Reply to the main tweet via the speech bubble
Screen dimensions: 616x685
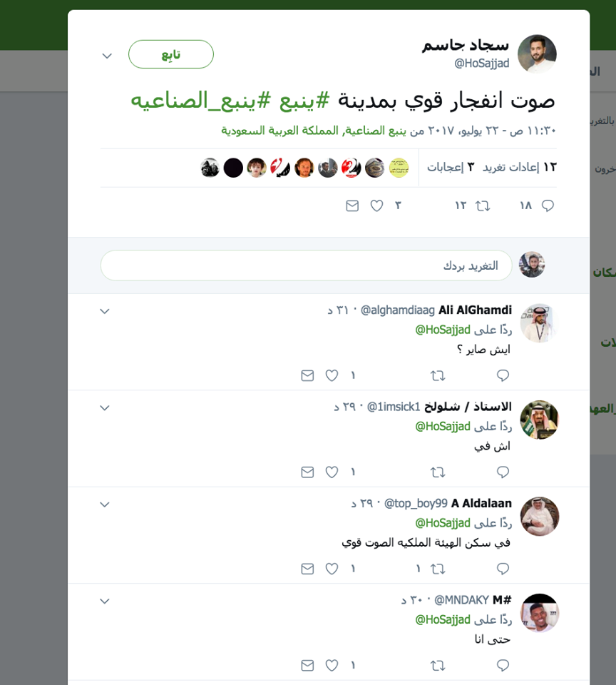pos(548,205)
